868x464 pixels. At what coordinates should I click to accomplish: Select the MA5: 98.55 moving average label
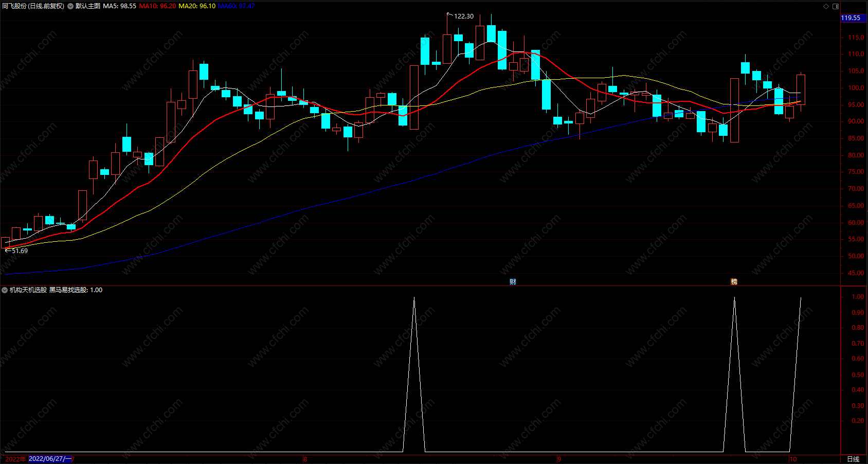tap(120, 6)
